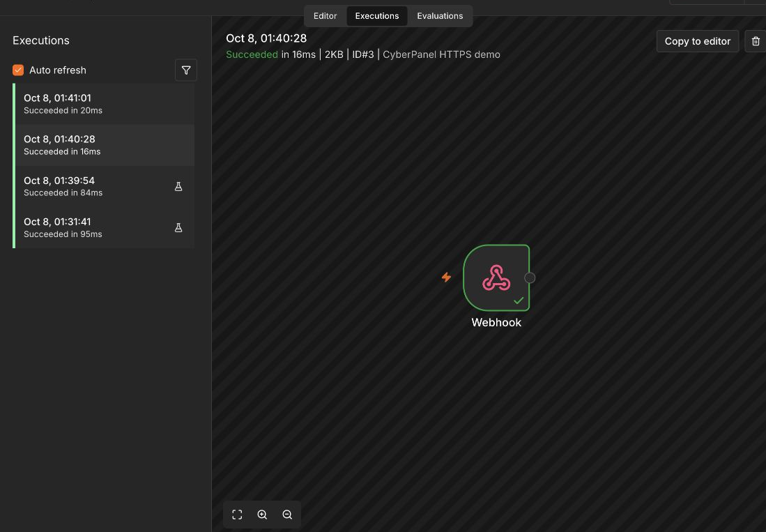Screen dimensions: 766x532
Task: Zoom in on the canvas
Action: 262,515
